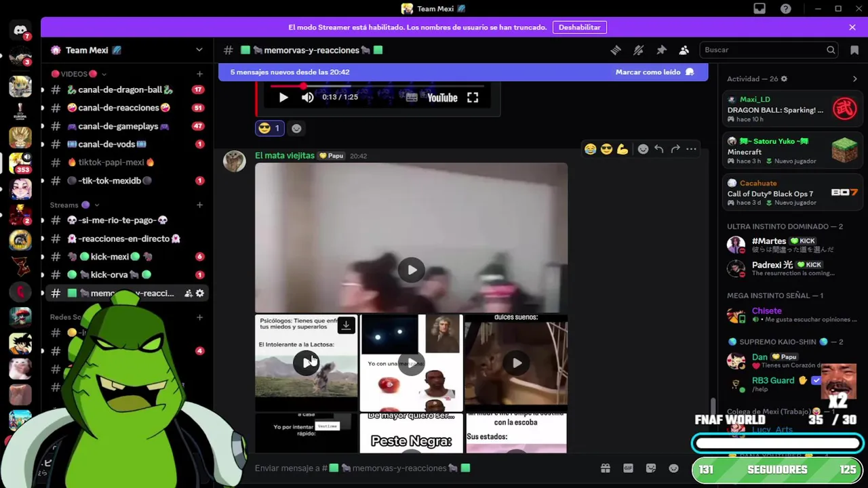The height and width of the screenshot is (488, 868).
Task: Collapse the Streams category
Action: coord(75,205)
